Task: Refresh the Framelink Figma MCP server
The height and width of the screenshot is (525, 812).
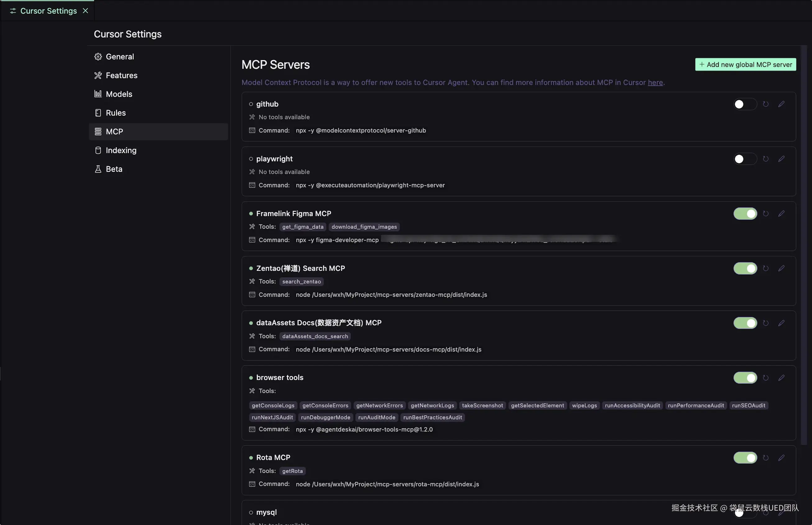Action: pyautogui.click(x=765, y=214)
